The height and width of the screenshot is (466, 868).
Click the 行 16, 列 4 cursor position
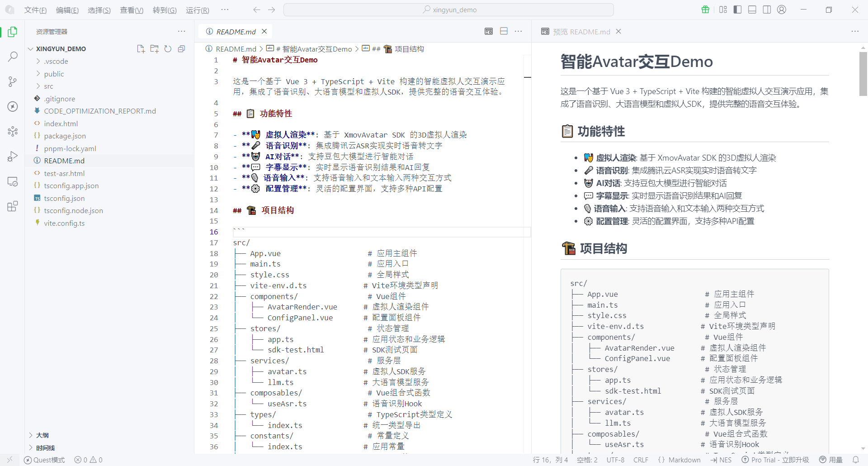550,460
